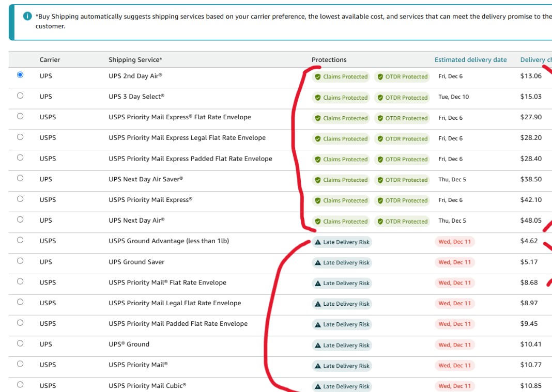
Task: Click Late Delivery Risk badge for UPS® Ground
Action: point(342,345)
